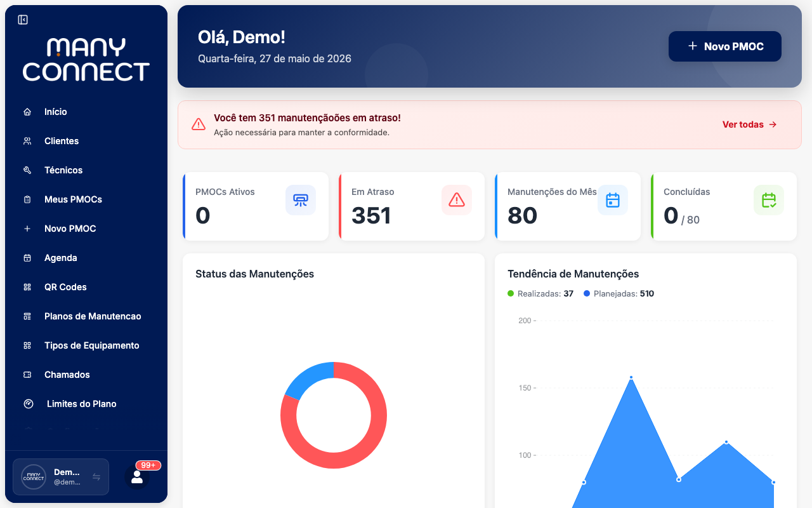Click 'Status das Manutenções' chart title
This screenshot has height=508, width=812.
(255, 274)
